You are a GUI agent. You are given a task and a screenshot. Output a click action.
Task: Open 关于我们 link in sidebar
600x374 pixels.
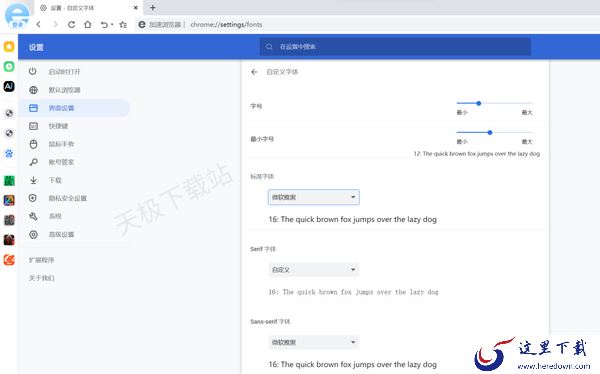coord(42,278)
